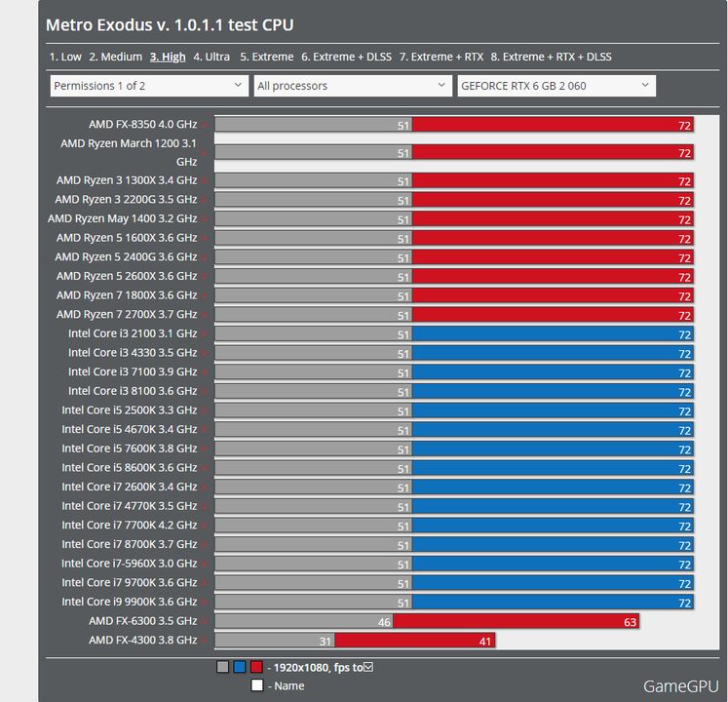This screenshot has width=728, height=702.
Task: Click the red X beside Core i7-5960X
Action: click(x=205, y=564)
